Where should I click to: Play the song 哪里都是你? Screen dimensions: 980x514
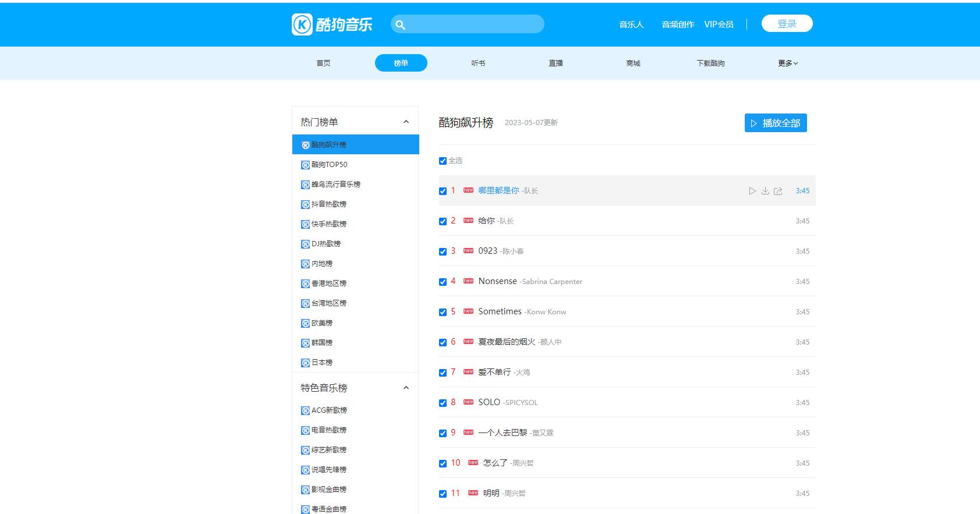[x=752, y=191]
